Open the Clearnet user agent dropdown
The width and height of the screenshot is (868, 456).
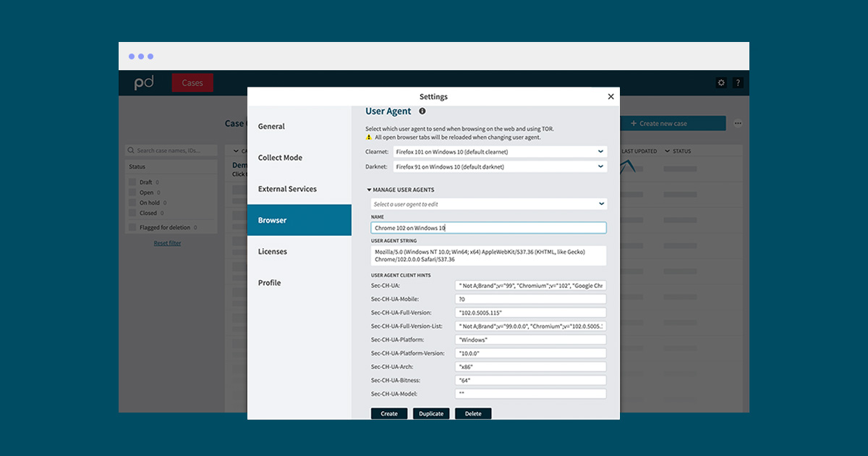pyautogui.click(x=499, y=152)
